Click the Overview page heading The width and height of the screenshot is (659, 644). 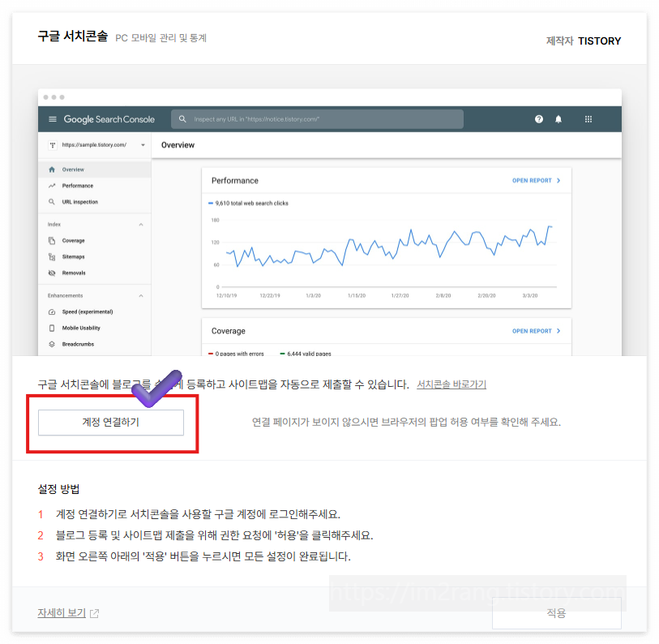[178, 145]
